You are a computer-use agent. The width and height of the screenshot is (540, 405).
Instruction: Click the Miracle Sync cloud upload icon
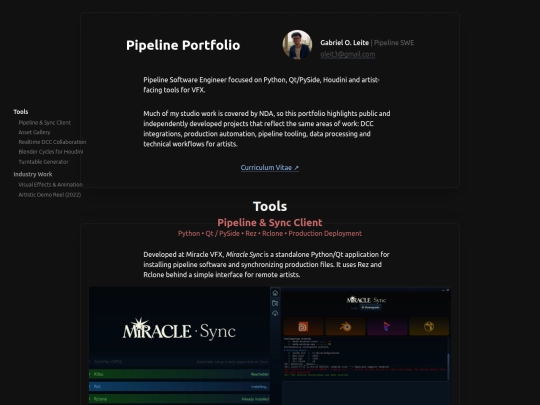coord(275,313)
